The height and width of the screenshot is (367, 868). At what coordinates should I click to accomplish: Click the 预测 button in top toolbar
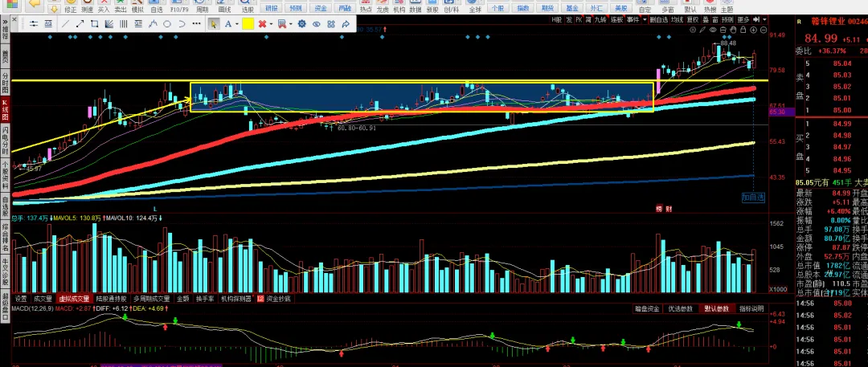296,8
